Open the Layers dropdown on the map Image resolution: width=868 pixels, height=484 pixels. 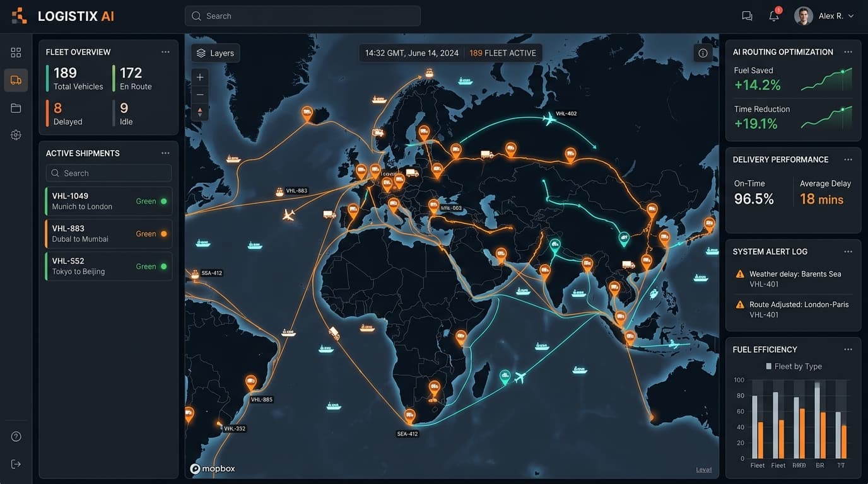(x=215, y=53)
